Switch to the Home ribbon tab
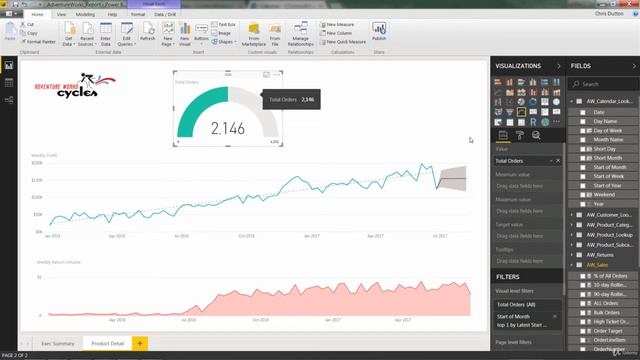This screenshot has width=640, height=360. coord(37,14)
